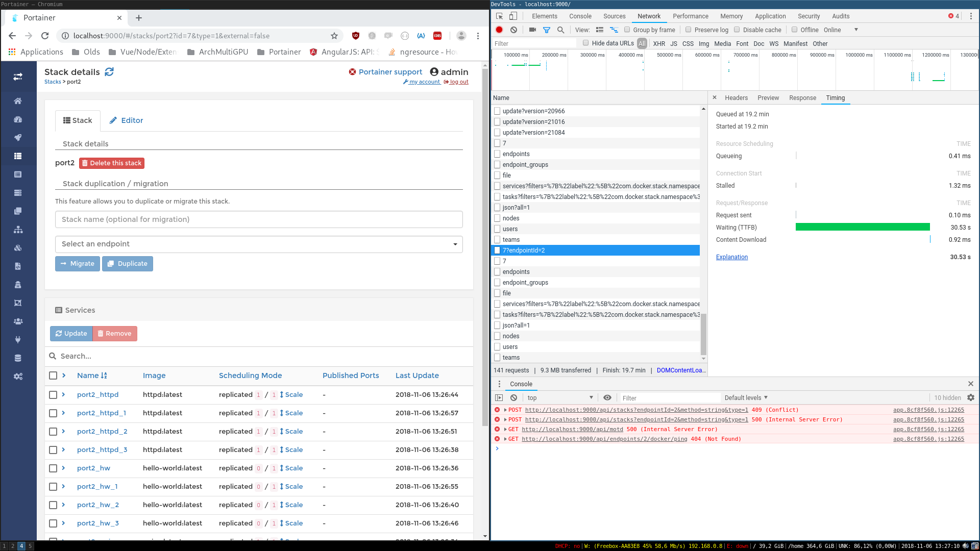Image resolution: width=980 pixels, height=551 pixels.
Task: Expand the port2_hw service row
Action: [x=63, y=468]
